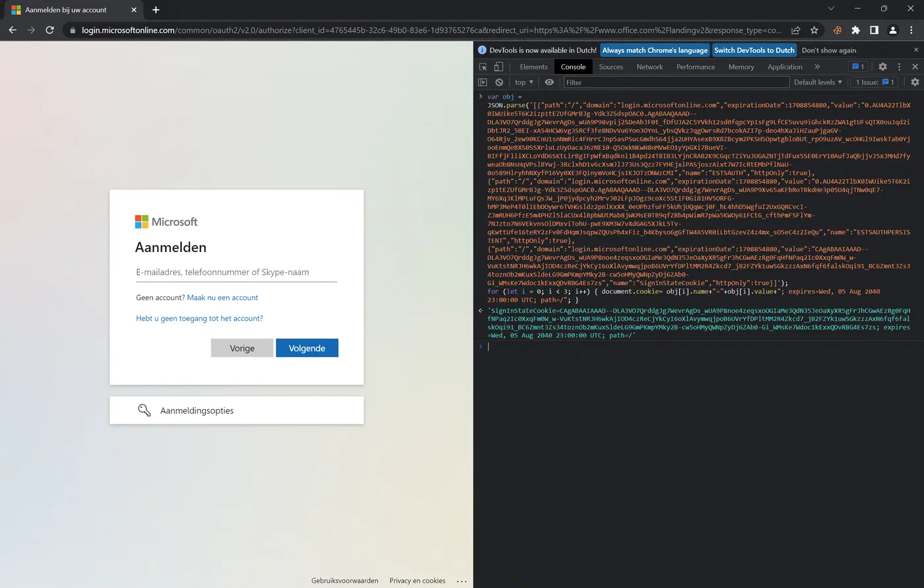Reload the login page
Image resolution: width=924 pixels, height=588 pixels.
[x=49, y=30]
